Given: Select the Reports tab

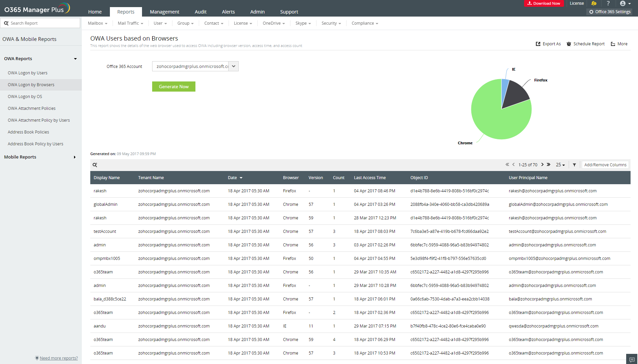Looking at the screenshot, I should 126,12.
